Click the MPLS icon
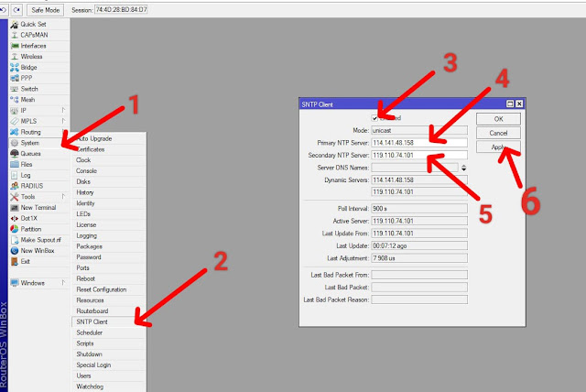 point(15,122)
